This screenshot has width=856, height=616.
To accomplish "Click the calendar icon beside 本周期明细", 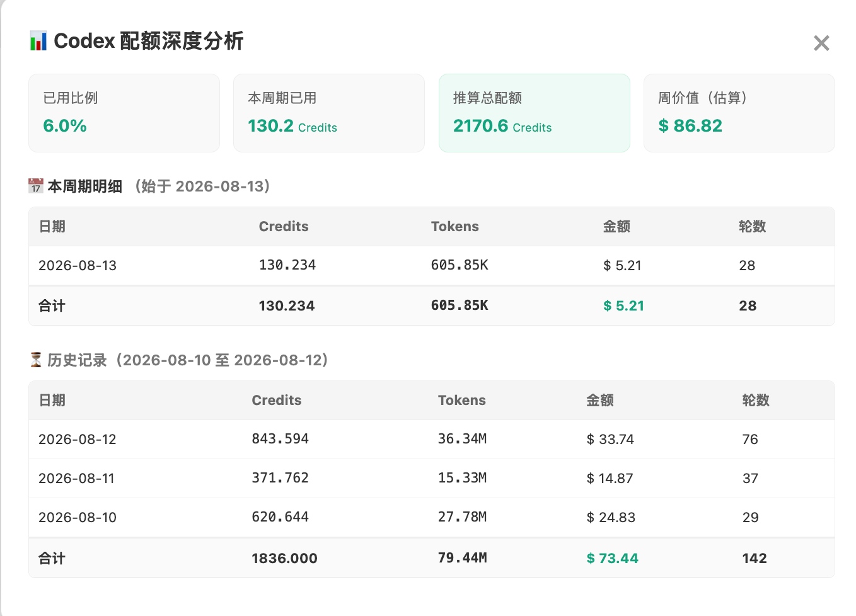I will pyautogui.click(x=36, y=186).
